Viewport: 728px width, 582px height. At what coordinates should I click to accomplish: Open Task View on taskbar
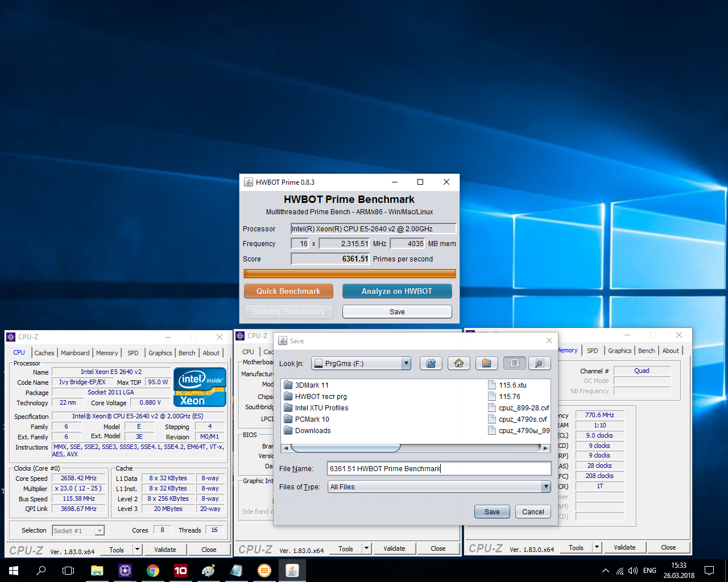tap(68, 571)
